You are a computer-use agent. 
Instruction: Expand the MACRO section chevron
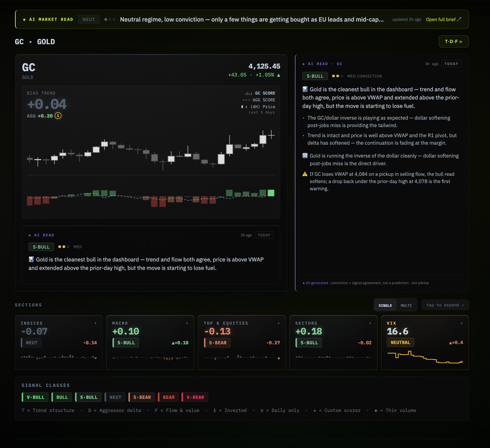pyautogui.click(x=187, y=323)
